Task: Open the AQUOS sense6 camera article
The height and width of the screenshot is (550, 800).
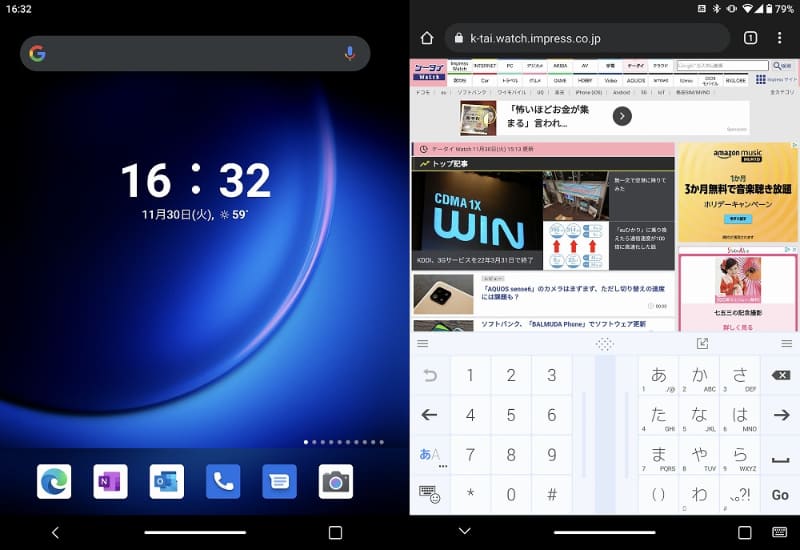Action: [573, 293]
